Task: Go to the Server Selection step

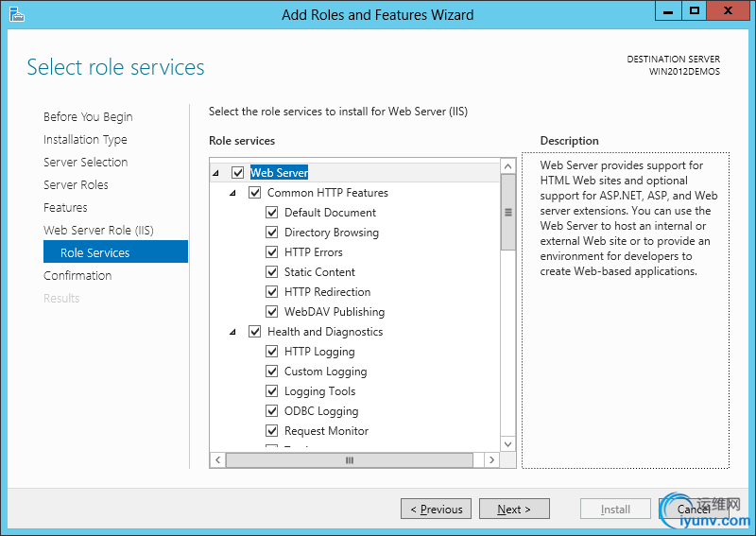Action: click(85, 162)
